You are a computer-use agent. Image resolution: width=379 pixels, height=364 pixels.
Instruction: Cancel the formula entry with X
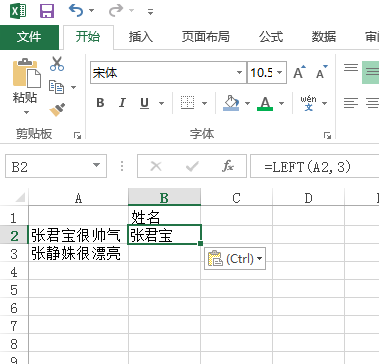[x=156, y=166]
